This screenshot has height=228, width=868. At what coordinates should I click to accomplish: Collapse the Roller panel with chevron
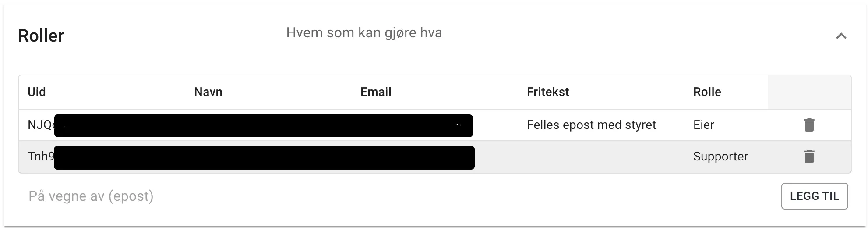[x=841, y=36]
